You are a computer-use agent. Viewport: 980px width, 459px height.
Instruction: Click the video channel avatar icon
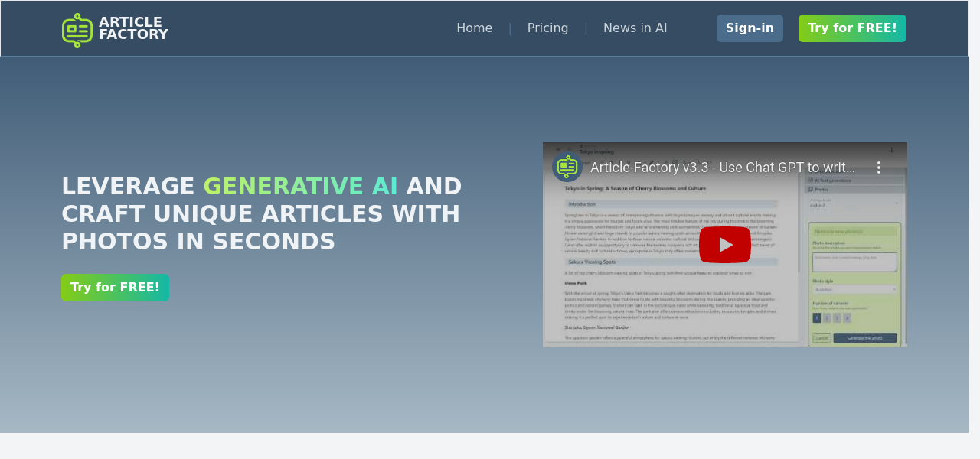(x=567, y=167)
